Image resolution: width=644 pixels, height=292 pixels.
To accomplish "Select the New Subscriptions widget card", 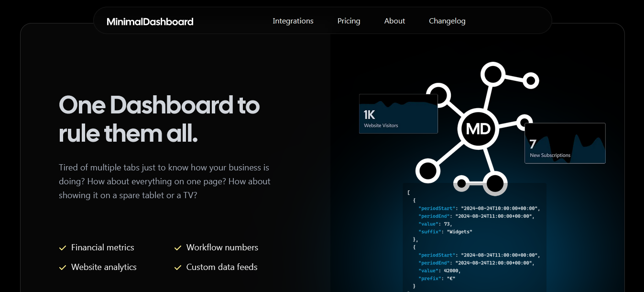I will [565, 144].
